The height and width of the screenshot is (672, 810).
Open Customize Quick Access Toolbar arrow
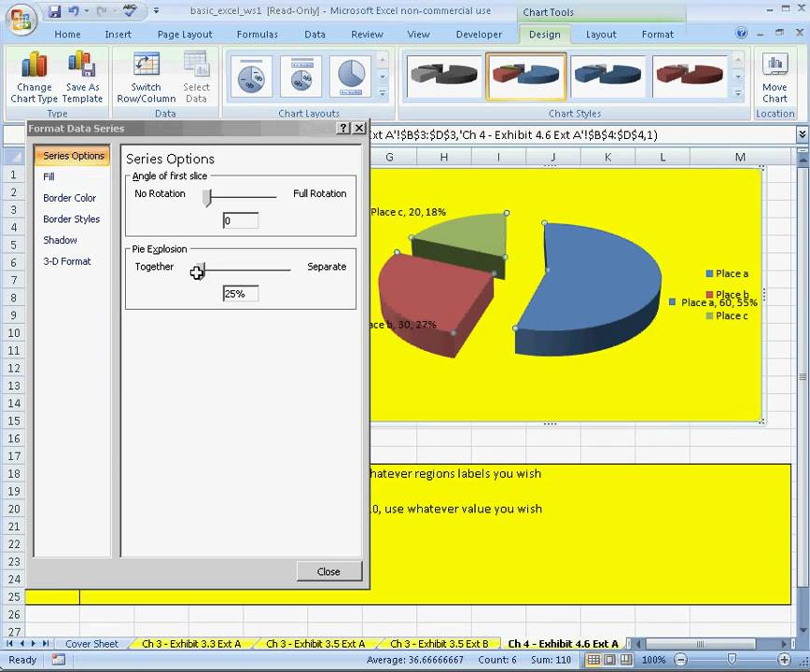(156, 11)
